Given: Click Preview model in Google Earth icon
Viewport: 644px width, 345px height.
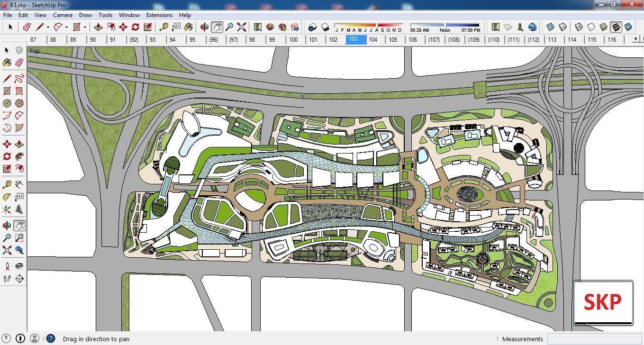Looking at the screenshot, I should [533, 27].
